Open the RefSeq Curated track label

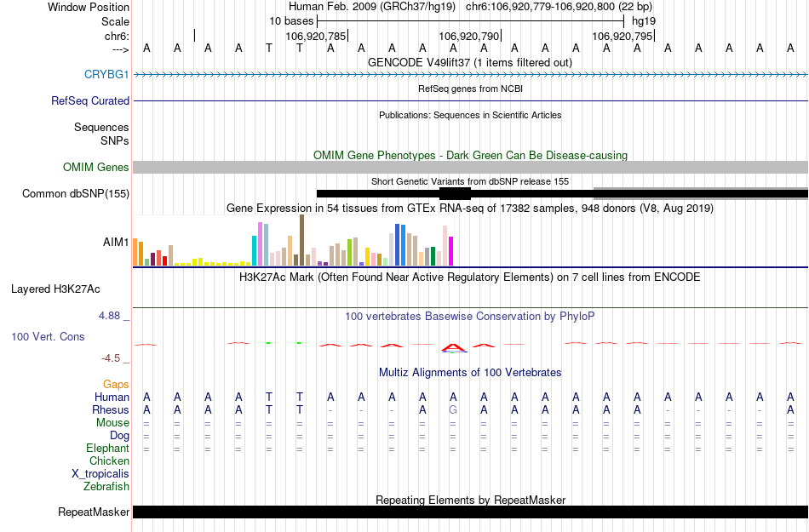pyautogui.click(x=90, y=101)
